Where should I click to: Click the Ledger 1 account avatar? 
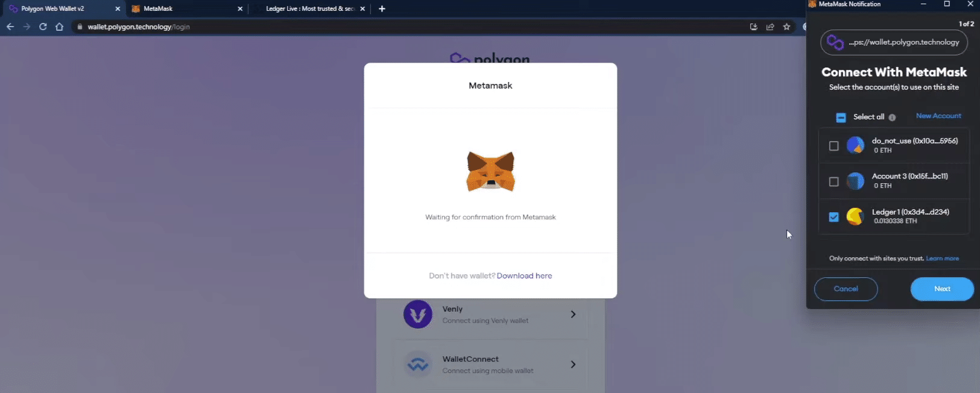click(x=855, y=216)
